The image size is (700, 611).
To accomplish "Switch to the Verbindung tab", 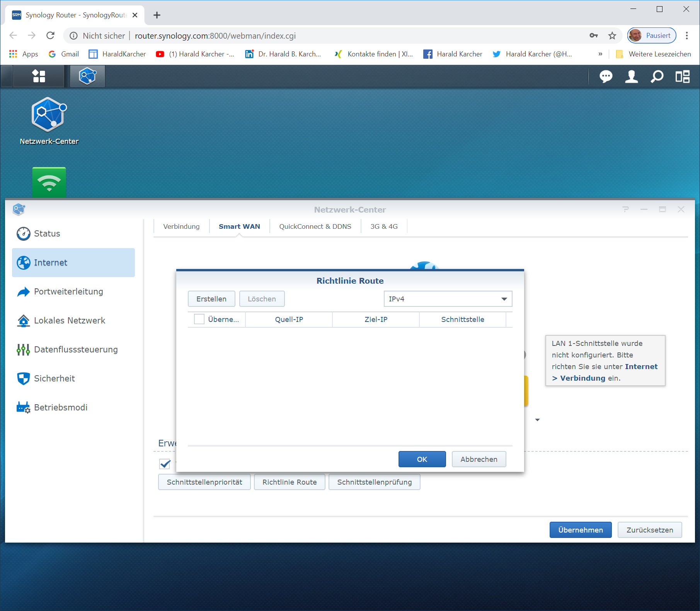I will tap(181, 226).
